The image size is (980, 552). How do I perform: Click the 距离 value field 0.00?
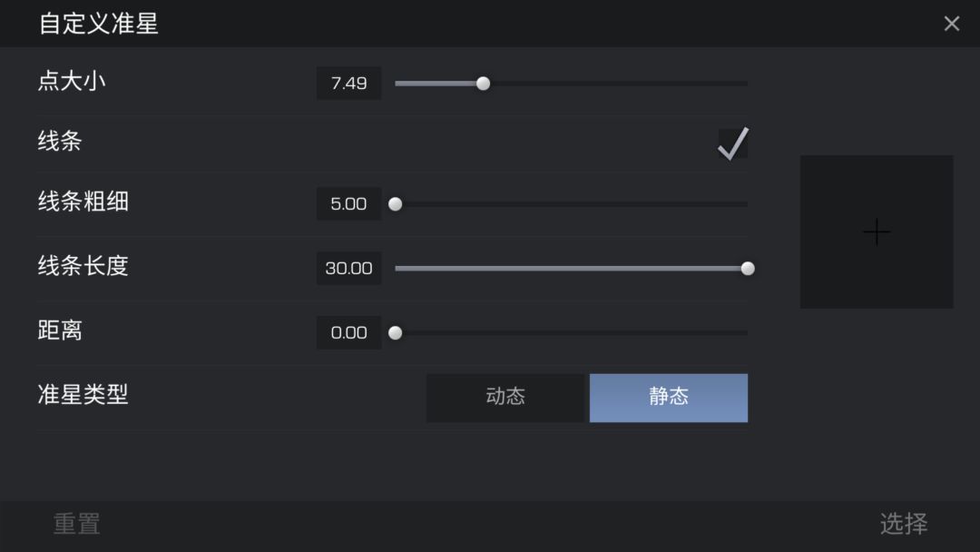(348, 332)
